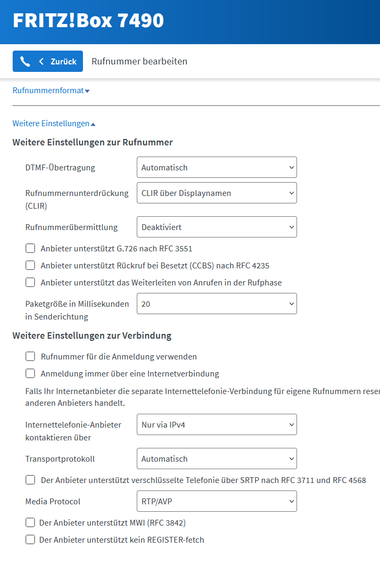
Task: Open the DTMF-Übertragung dropdown
Action: (217, 167)
